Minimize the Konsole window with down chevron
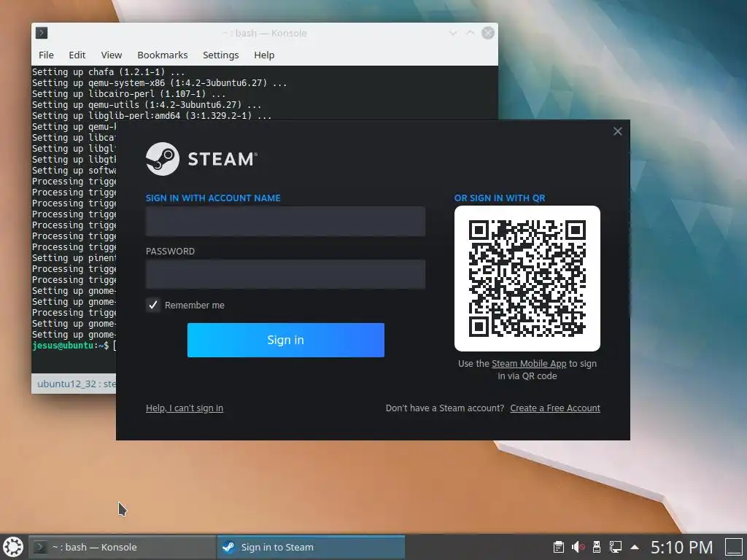The width and height of the screenshot is (747, 560). (x=452, y=33)
